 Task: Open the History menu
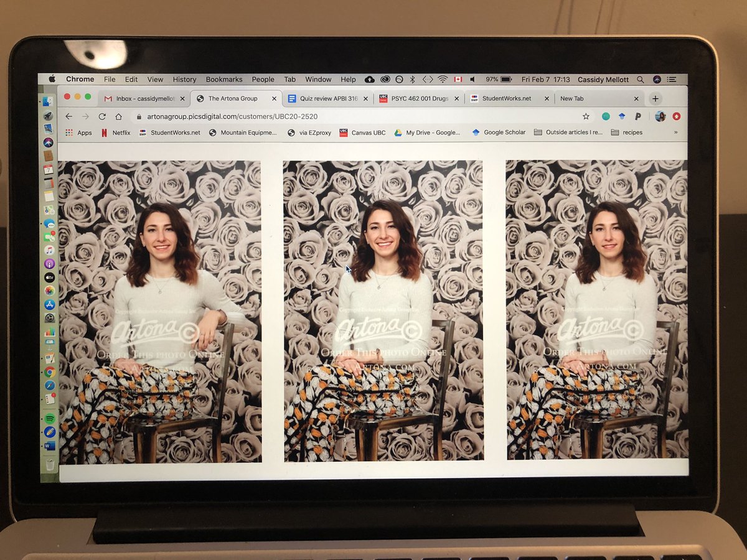click(x=184, y=79)
